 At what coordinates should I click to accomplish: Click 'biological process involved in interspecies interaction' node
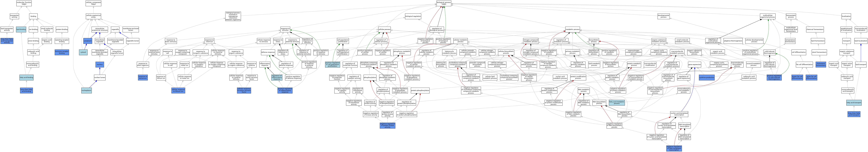(233, 16)
